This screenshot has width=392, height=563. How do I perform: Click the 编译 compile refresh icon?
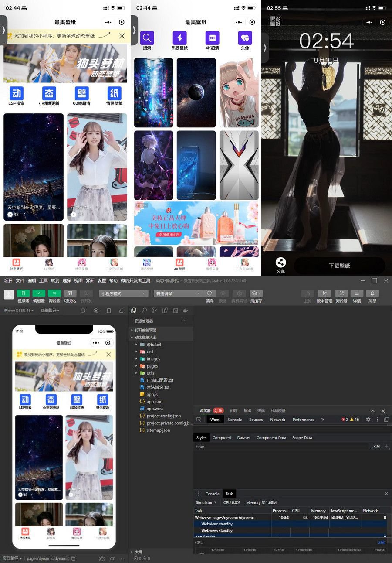tap(210, 293)
